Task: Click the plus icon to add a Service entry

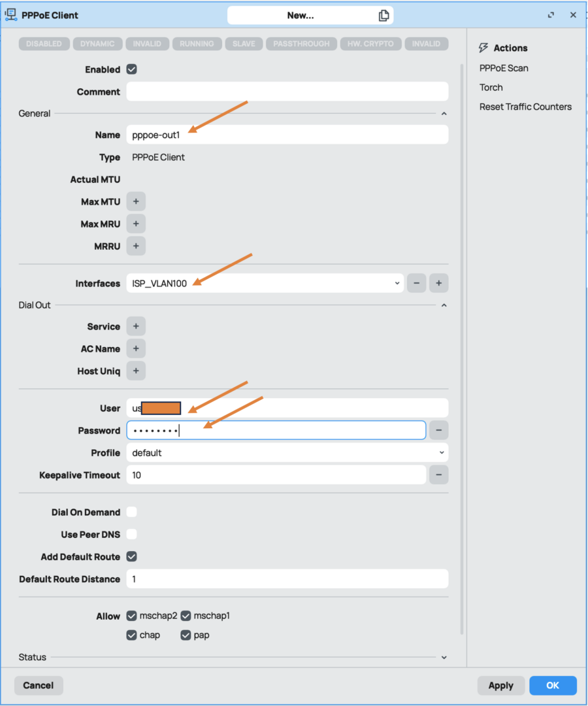Action: pos(135,326)
